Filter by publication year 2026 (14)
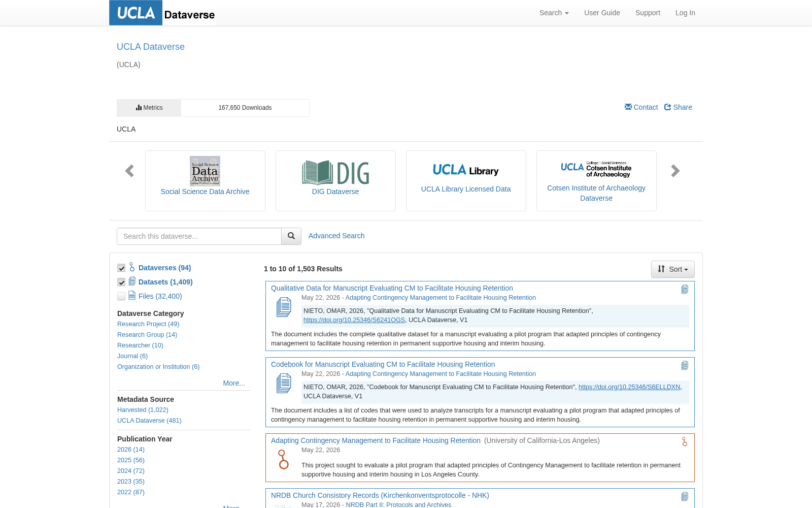 pos(131,450)
